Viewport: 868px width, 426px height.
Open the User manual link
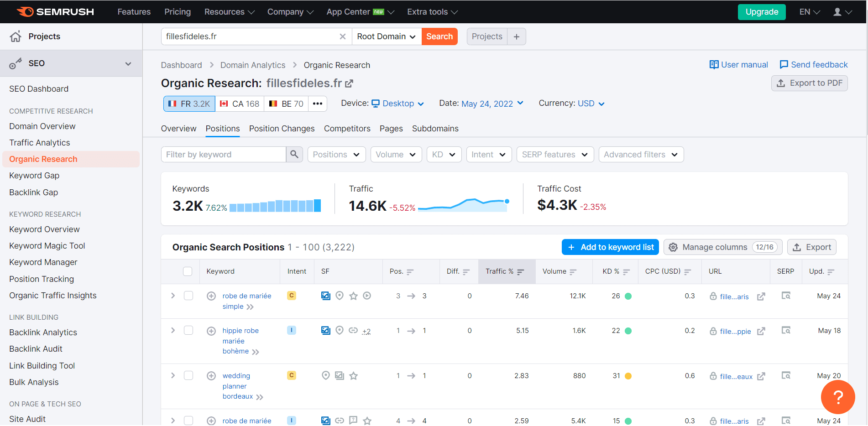tap(738, 65)
